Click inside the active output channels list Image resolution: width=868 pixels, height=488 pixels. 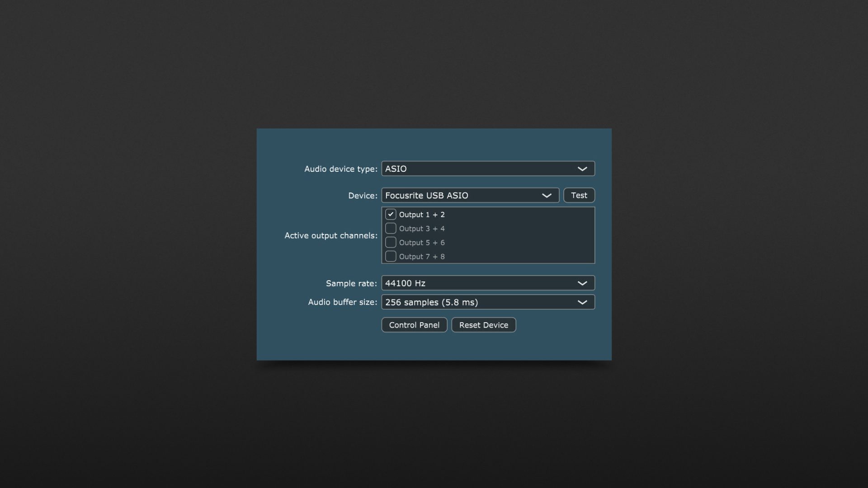pyautogui.click(x=520, y=235)
